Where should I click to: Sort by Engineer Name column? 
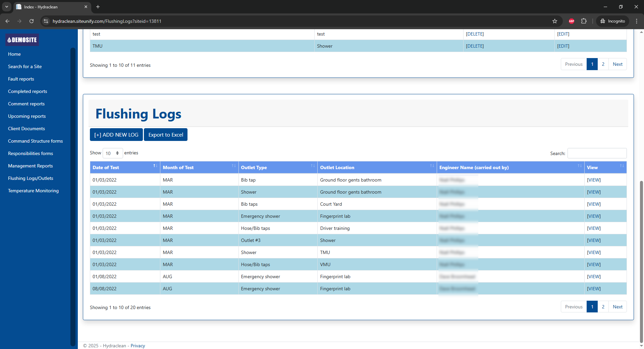pyautogui.click(x=511, y=167)
